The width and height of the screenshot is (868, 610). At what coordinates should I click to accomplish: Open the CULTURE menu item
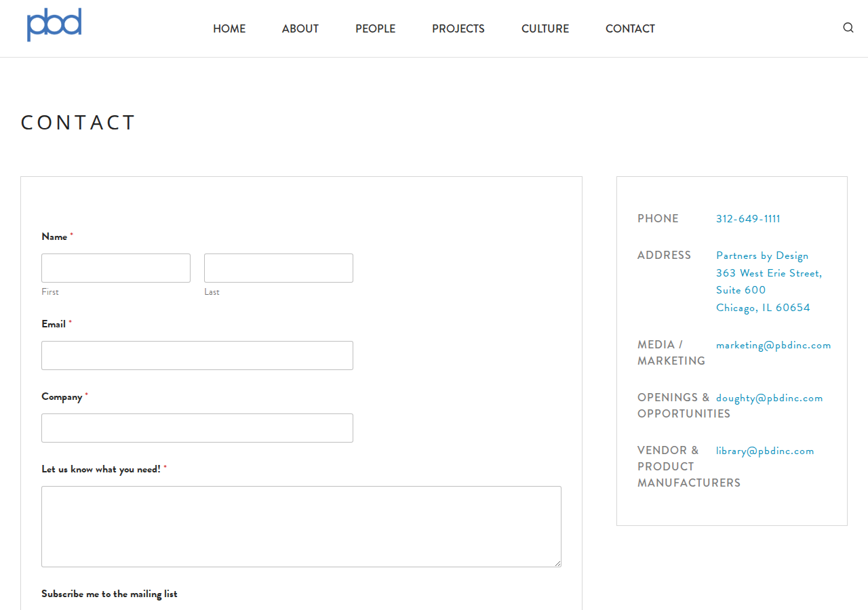tap(545, 28)
